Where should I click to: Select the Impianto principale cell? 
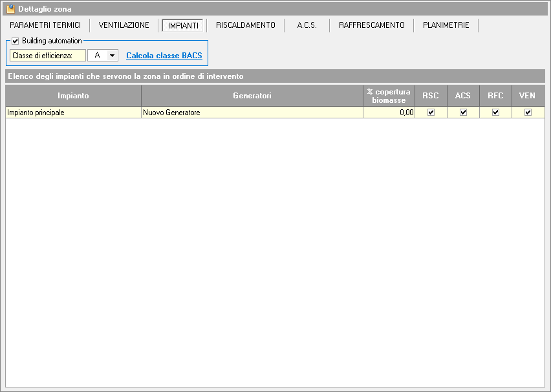tap(73, 113)
